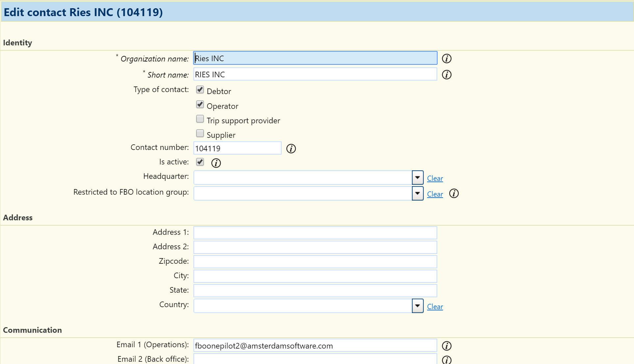Viewport: 634px width, 364px height.
Task: Click the info icon beside Short name
Action: pos(446,75)
